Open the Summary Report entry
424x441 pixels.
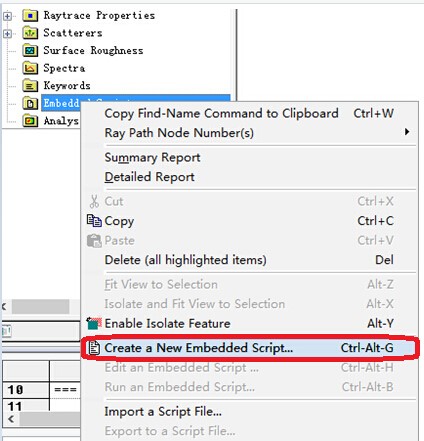tap(153, 158)
